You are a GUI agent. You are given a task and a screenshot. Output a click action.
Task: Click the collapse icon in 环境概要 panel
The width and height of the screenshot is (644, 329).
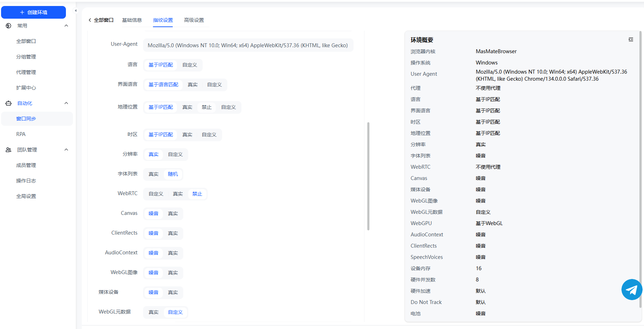631,40
